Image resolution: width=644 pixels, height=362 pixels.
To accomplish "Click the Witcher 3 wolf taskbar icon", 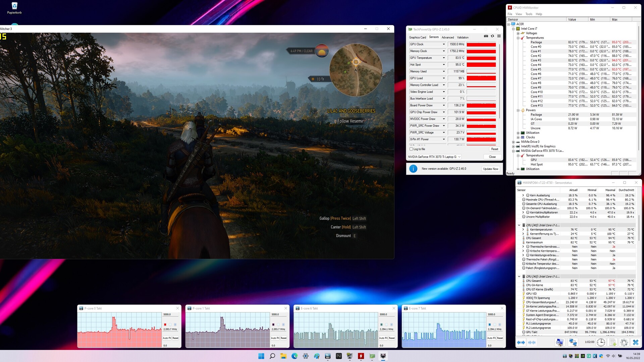I will (x=383, y=356).
